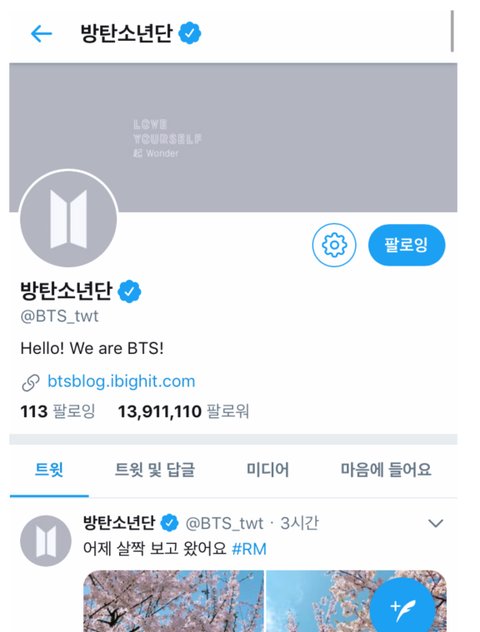The image size is (480, 632).
Task: Switch to the 트윗 및 답글 tab
Action: point(155,470)
